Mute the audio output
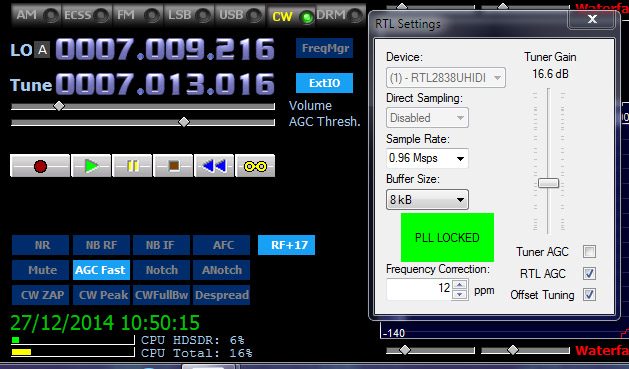Viewport: 629px width, 369px height. (x=41, y=270)
